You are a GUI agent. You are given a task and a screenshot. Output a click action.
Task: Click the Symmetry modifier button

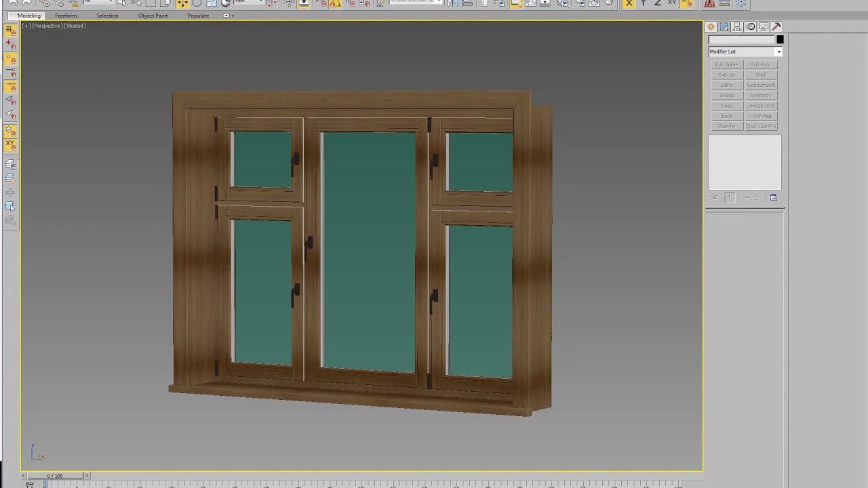(761, 96)
